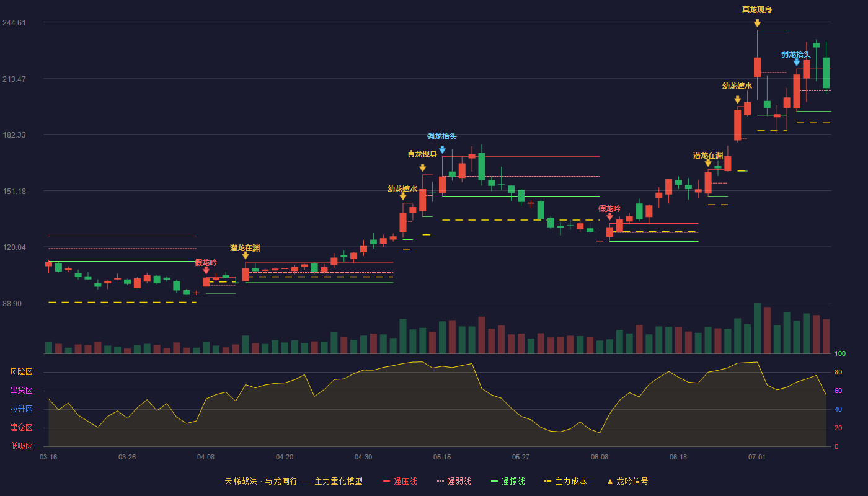Viewport: 868px width, 496px height.
Task: Click the 拉升区 zone label
Action: 22,409
